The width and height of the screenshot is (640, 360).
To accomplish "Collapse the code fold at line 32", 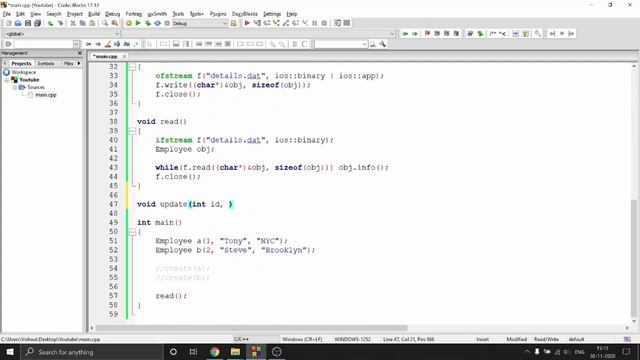I will tap(132, 67).
